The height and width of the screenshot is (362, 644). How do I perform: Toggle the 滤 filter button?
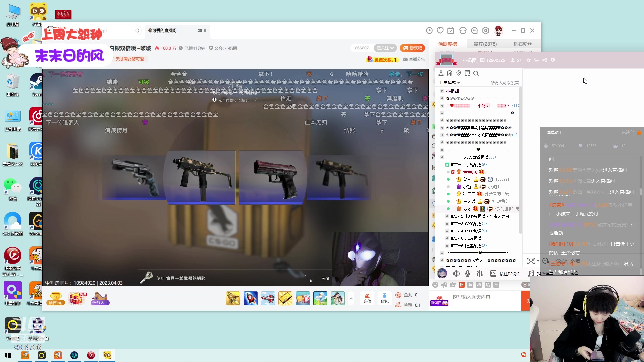click(x=479, y=285)
